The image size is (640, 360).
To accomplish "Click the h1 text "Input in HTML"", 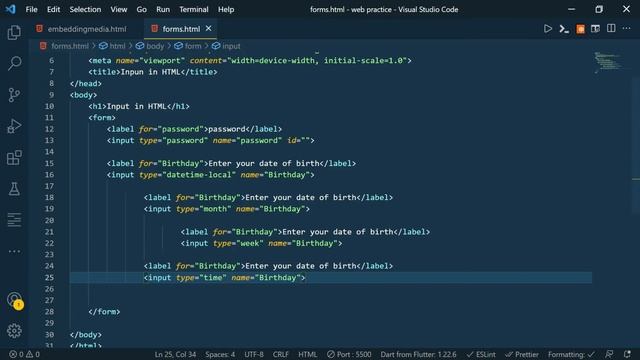I will point(137,106).
